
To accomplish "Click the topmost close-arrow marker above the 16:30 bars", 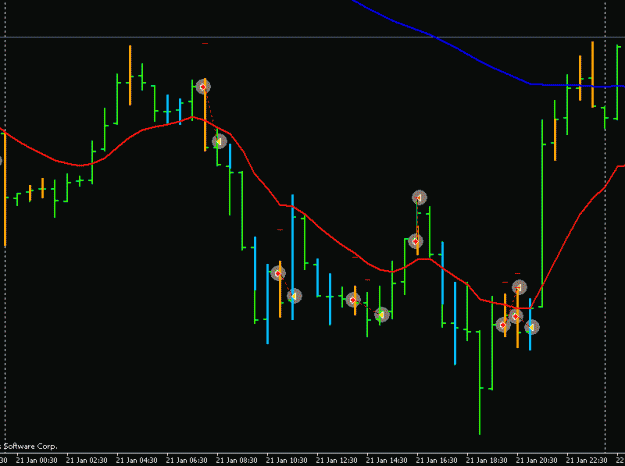I will pos(419,197).
